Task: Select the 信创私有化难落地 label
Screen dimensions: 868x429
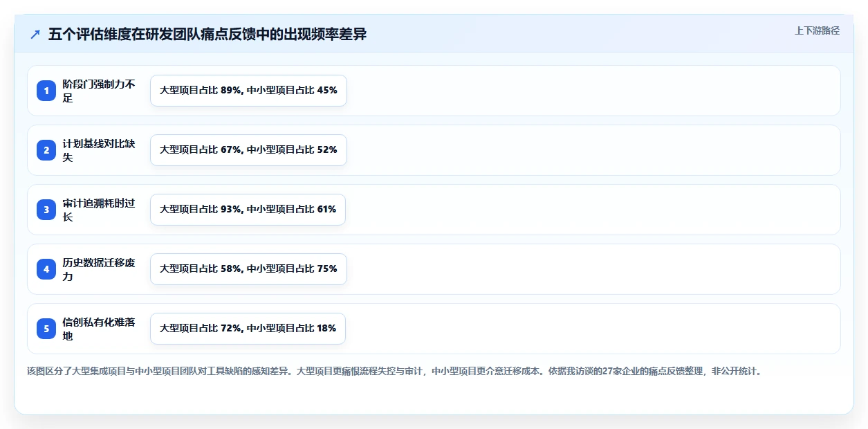Action: coord(99,329)
